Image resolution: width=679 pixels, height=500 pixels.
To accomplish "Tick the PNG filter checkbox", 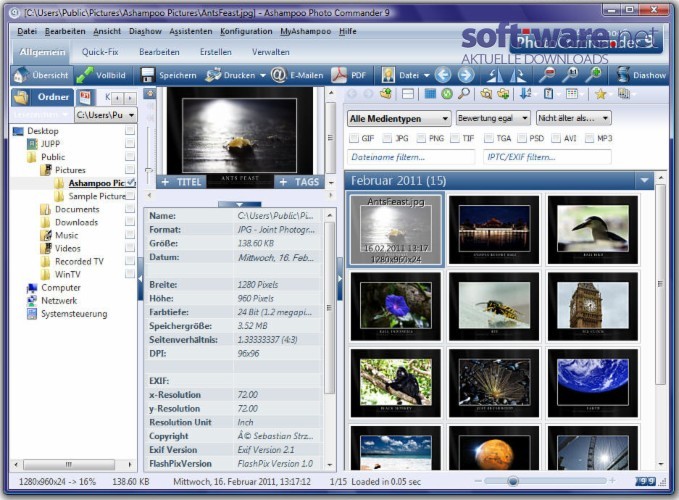I will (x=421, y=138).
